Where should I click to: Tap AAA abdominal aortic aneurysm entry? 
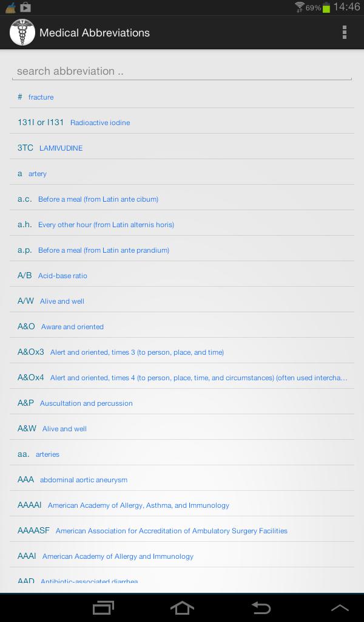182,480
